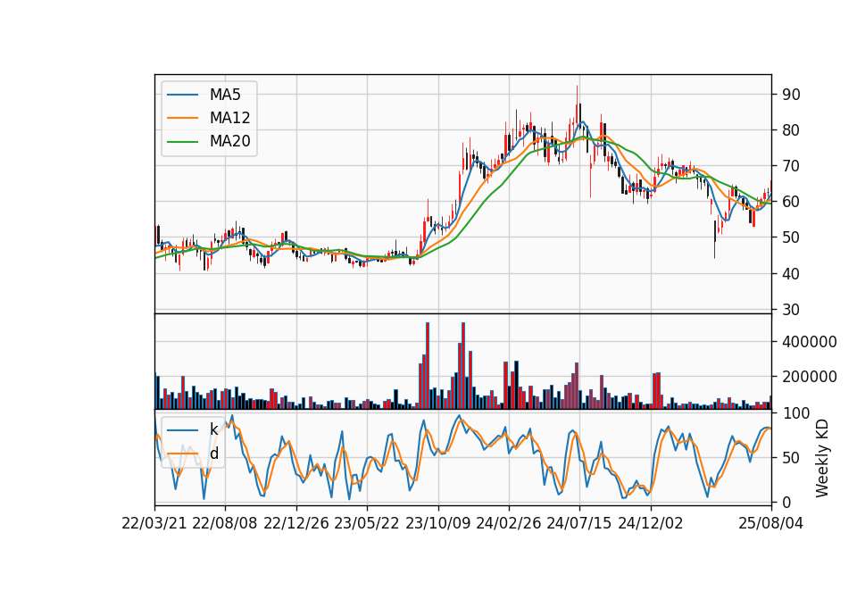Click the 60 price axis label
Viewport: 857px width, 616px height.
click(791, 202)
